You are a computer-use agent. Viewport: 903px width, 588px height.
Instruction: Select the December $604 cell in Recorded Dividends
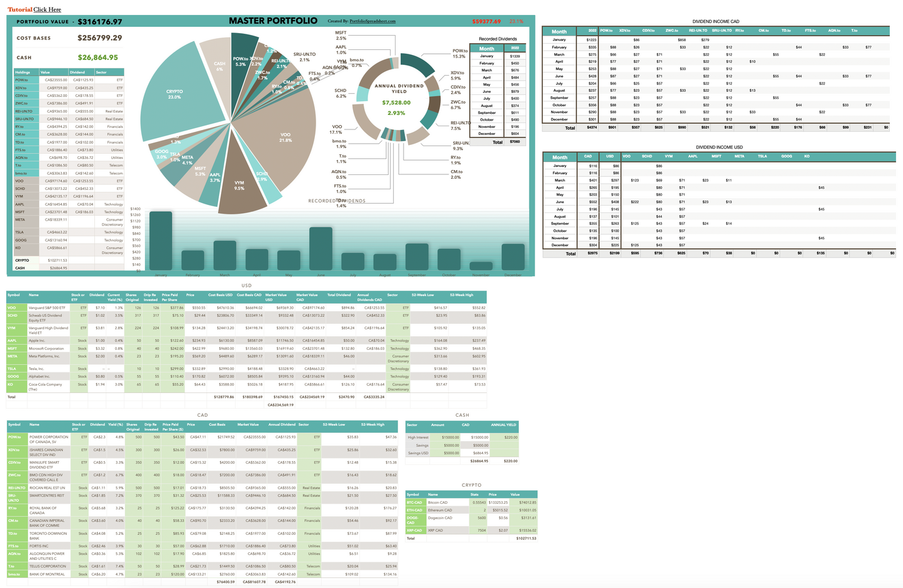click(514, 133)
